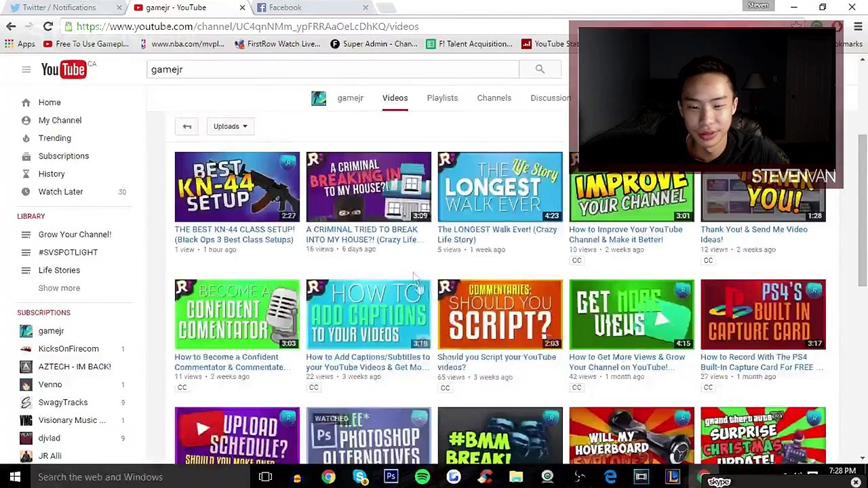Open the YouTube guide hamburger menu

coord(26,69)
